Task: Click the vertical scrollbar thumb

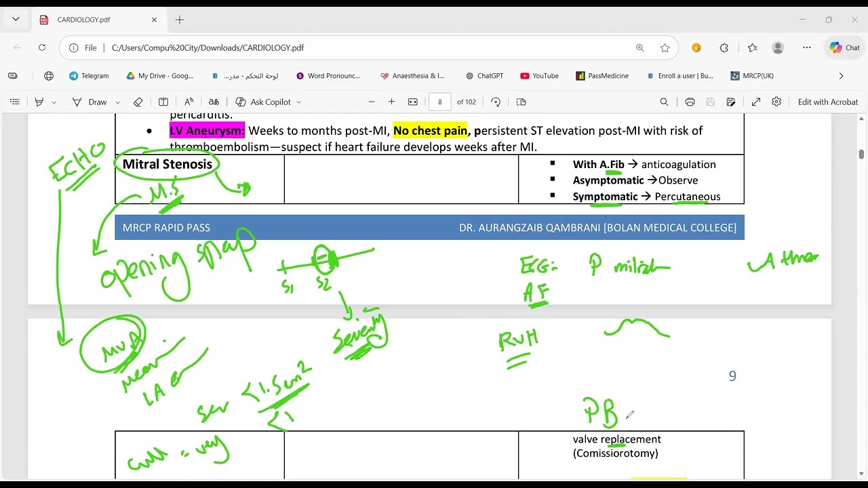Action: (x=861, y=154)
